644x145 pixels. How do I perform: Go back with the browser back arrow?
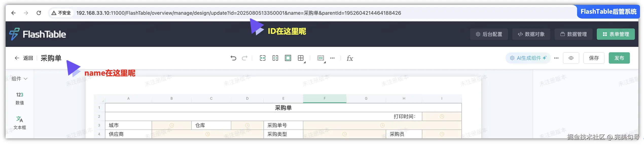pyautogui.click(x=13, y=13)
